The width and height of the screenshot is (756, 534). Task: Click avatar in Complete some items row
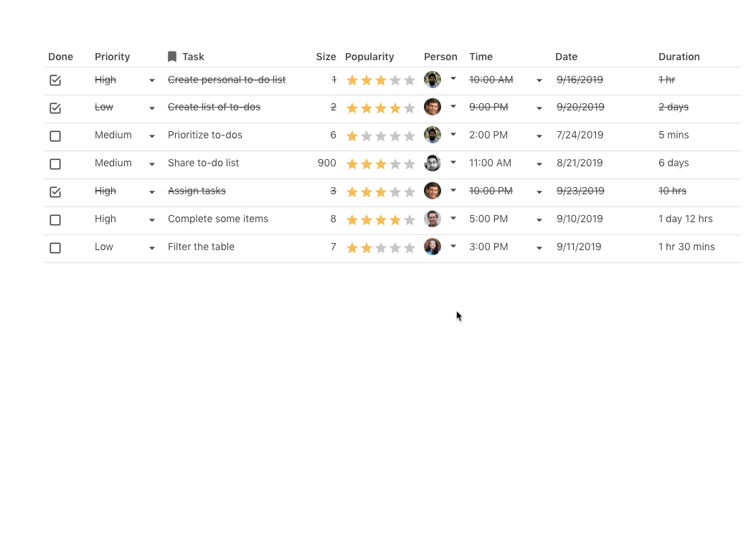point(432,219)
